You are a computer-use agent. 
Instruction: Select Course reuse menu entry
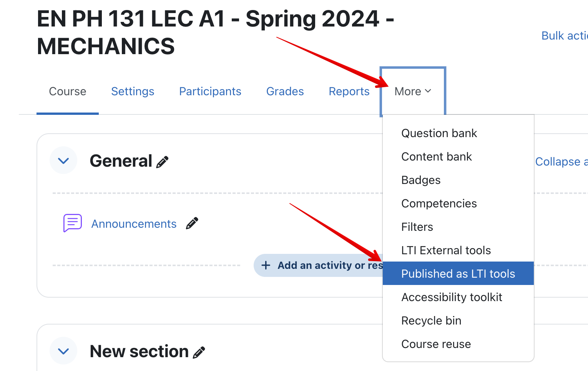click(436, 344)
